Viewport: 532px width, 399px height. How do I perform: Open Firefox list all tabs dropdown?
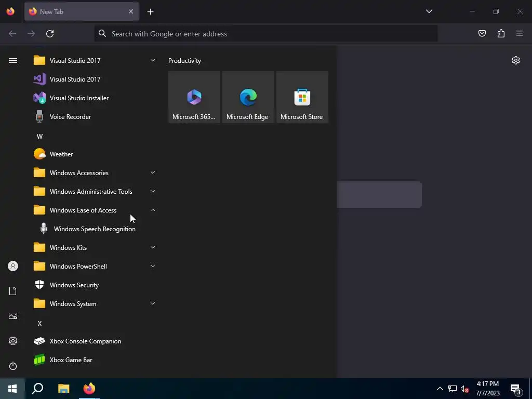[429, 11]
